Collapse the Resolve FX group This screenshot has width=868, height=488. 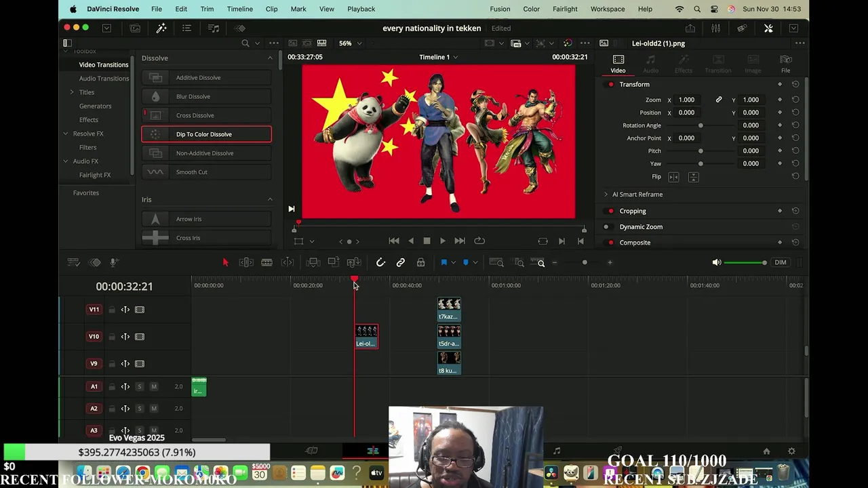pos(66,134)
